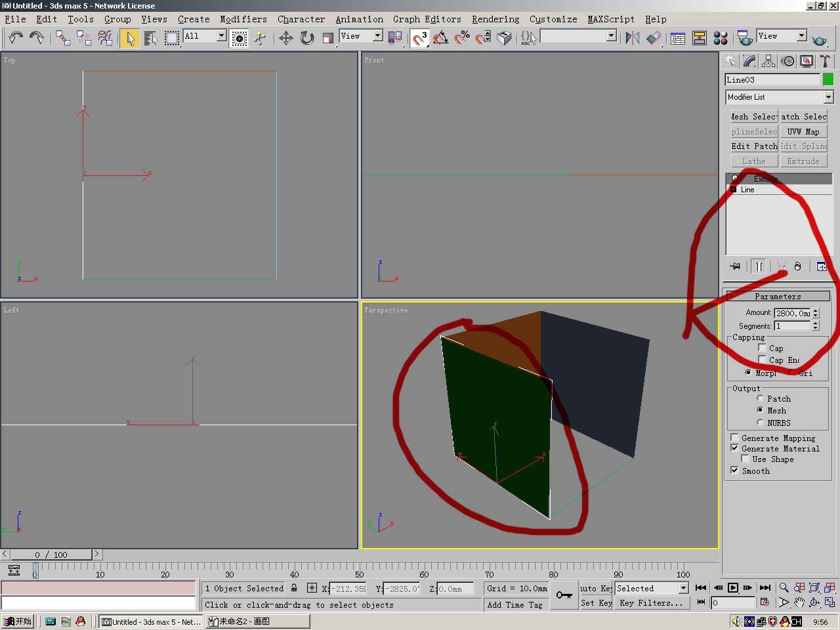Screen dimensions: 840x630
Task: Click the Arc Rotate viewport control
Action: pyautogui.click(x=814, y=602)
